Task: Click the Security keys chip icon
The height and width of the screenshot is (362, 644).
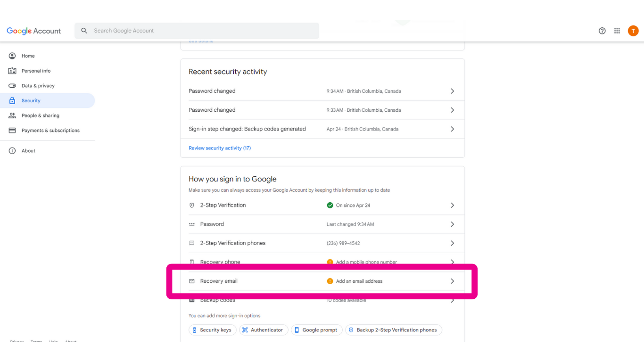Action: 194,330
